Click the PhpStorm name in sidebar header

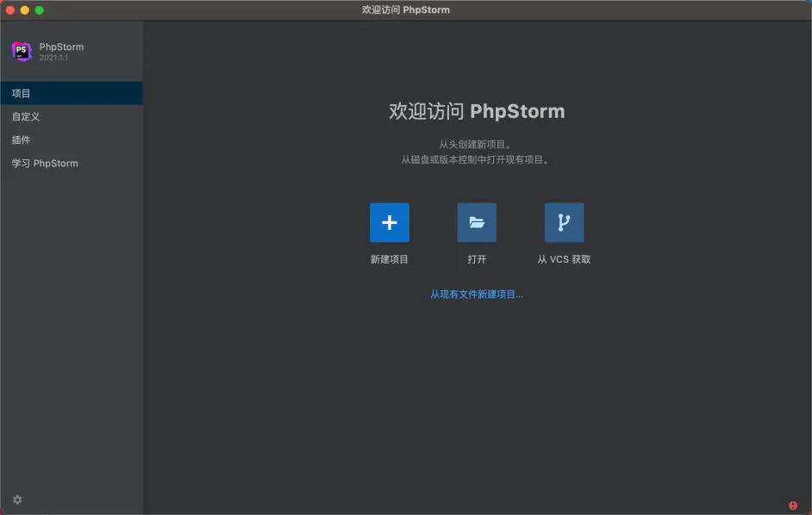[61, 47]
